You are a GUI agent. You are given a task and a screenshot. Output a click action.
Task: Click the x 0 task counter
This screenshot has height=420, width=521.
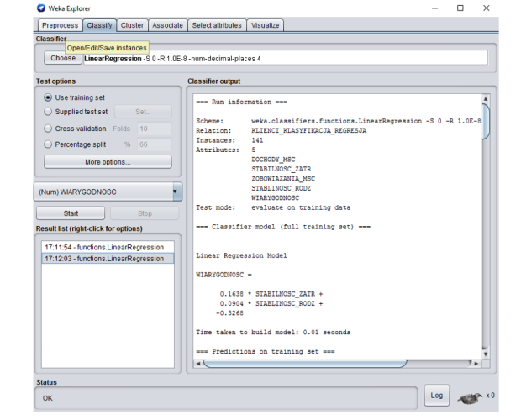[x=491, y=396]
